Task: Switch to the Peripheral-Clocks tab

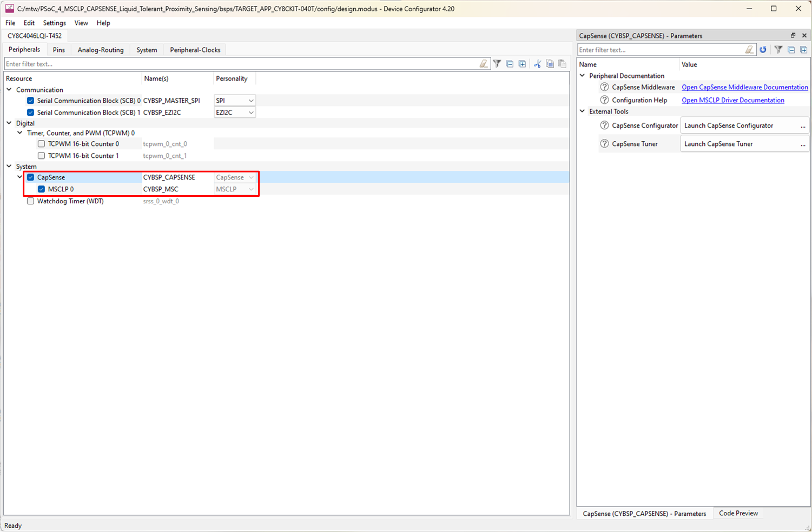Action: click(x=195, y=50)
